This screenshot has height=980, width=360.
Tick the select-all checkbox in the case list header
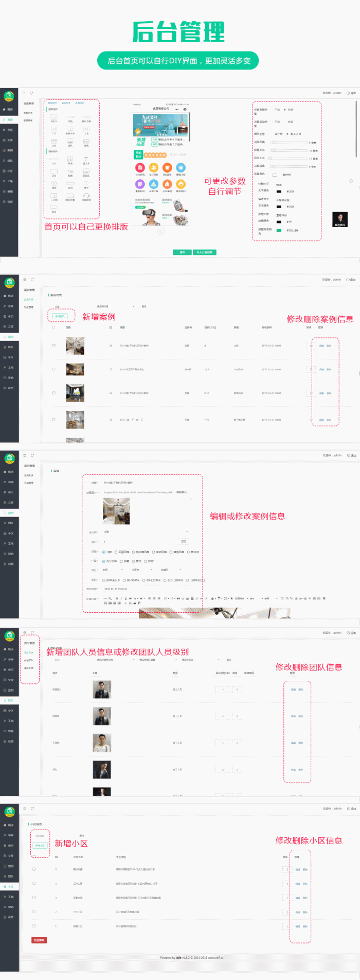[53, 327]
